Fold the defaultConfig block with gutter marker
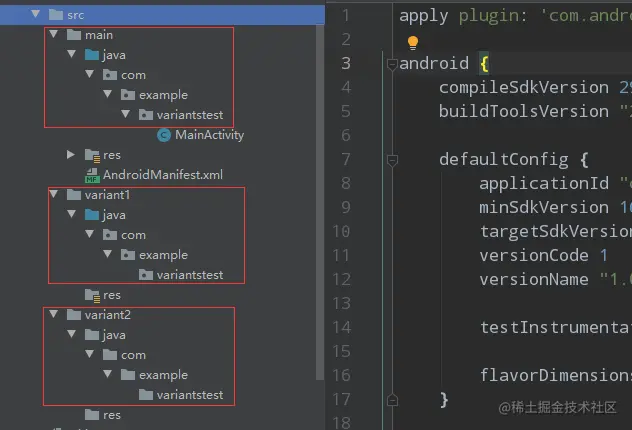The width and height of the screenshot is (632, 430). 392,160
